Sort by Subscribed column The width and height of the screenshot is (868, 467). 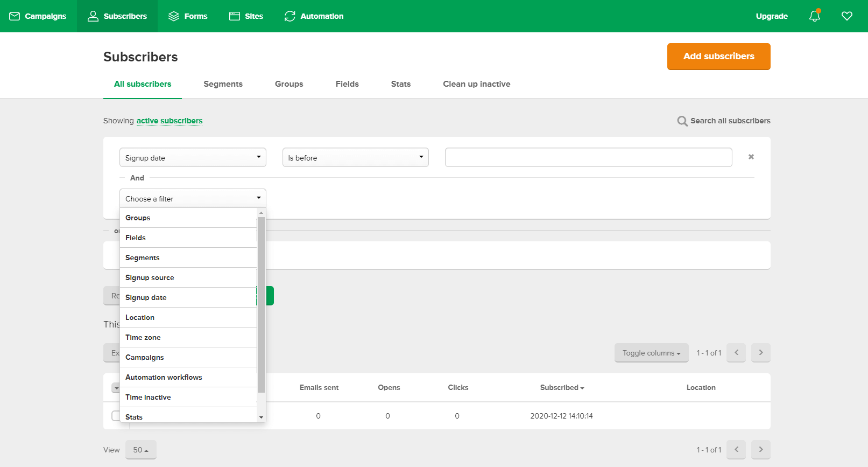[x=562, y=387]
